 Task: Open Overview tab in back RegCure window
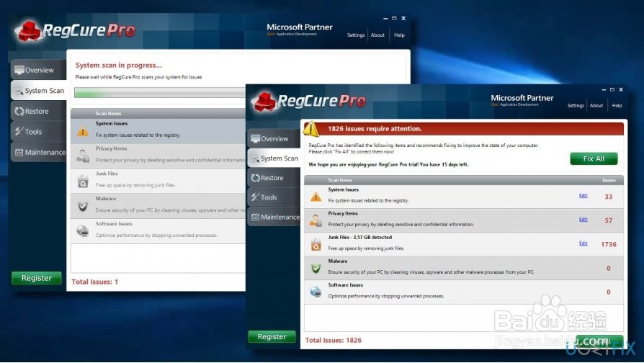39,70
